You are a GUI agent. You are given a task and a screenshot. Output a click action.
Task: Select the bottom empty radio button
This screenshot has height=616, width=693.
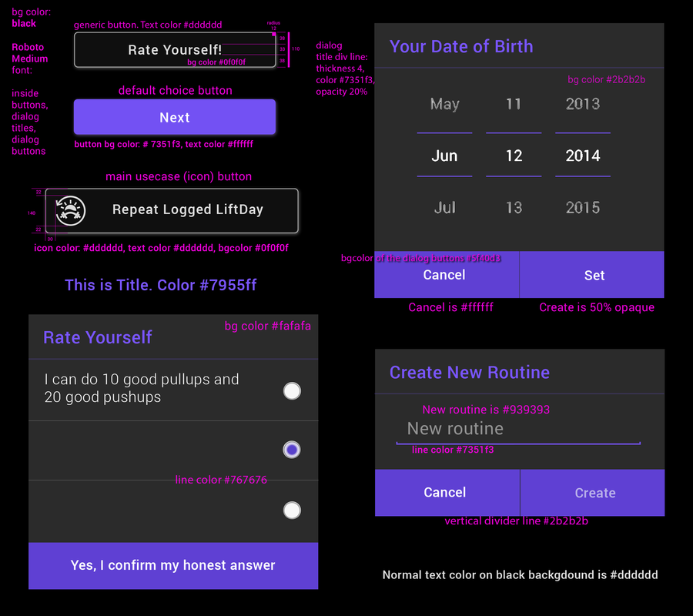click(292, 510)
